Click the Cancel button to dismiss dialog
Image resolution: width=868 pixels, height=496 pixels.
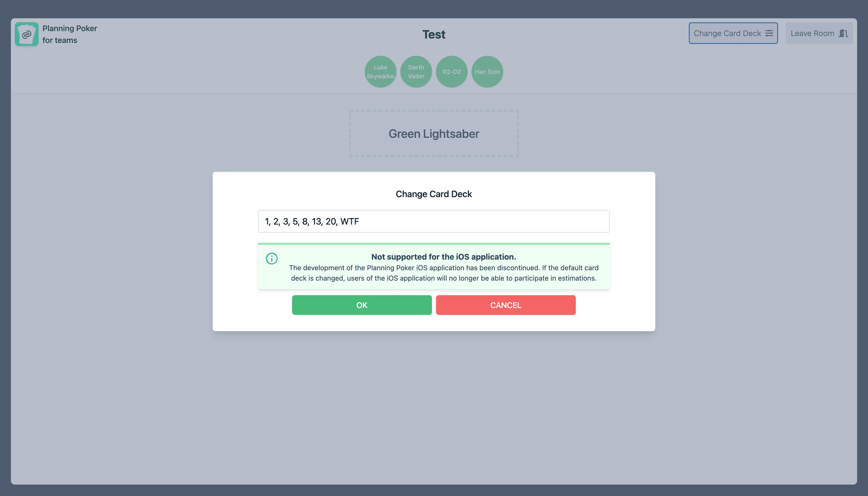click(506, 305)
